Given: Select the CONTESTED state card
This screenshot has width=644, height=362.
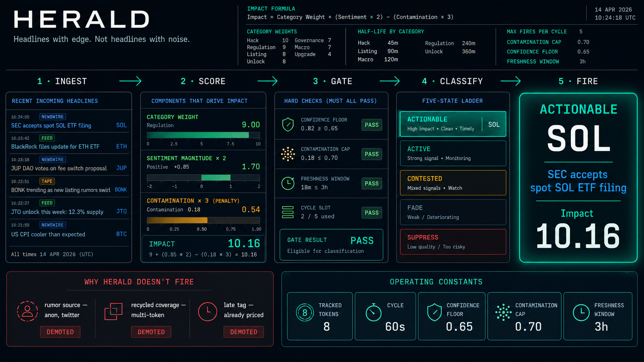Looking at the screenshot, I should (453, 183).
